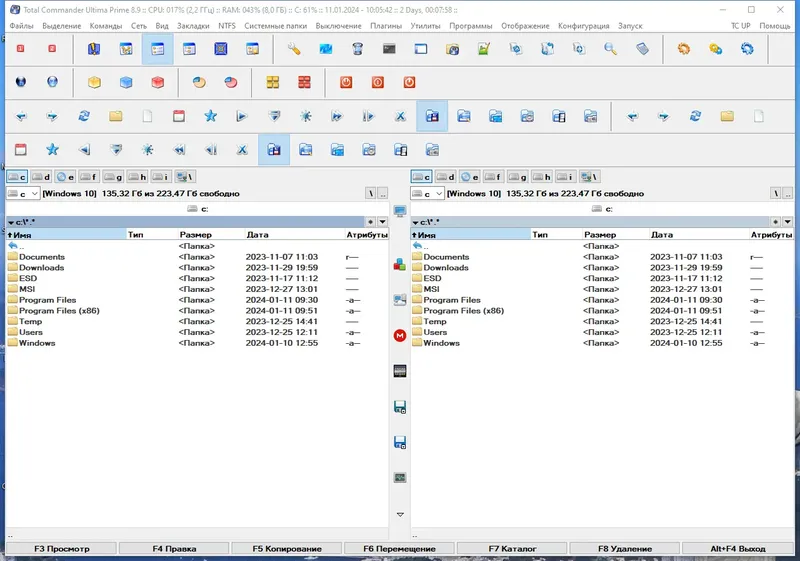Switch left panel to drive d
800x561 pixels.
tap(41, 177)
